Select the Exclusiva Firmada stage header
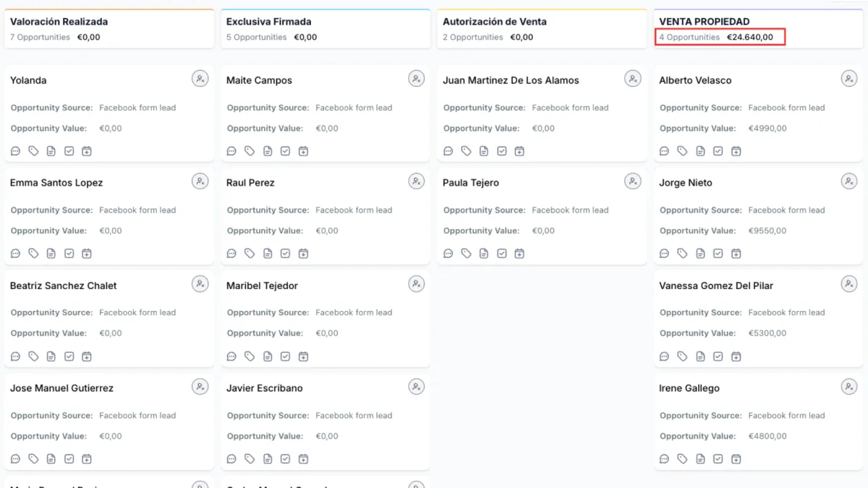The height and width of the screenshot is (488, 868). click(x=269, y=22)
